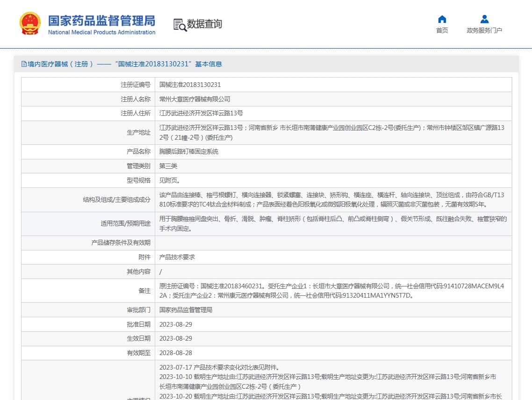Click the national emblem logo

[30, 23]
